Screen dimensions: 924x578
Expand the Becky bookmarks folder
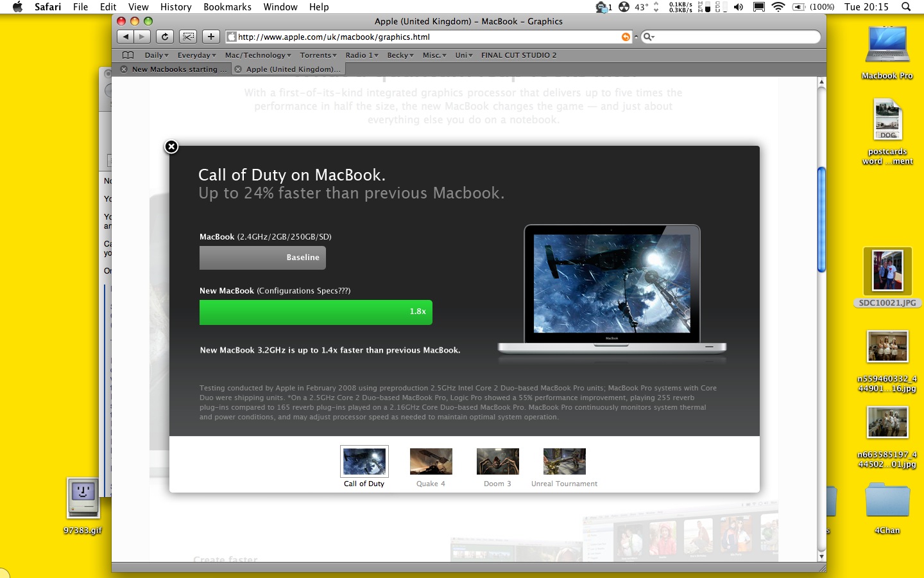pyautogui.click(x=400, y=55)
